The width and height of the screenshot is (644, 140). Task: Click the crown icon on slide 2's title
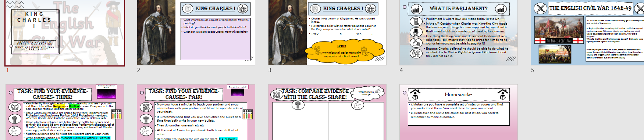coord(243,8)
